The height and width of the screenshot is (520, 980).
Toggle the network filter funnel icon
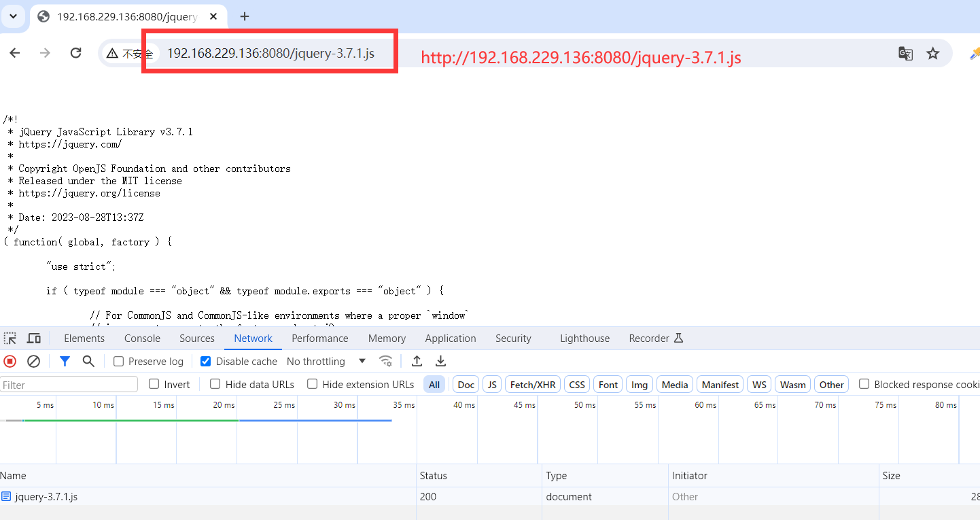pyautogui.click(x=65, y=362)
